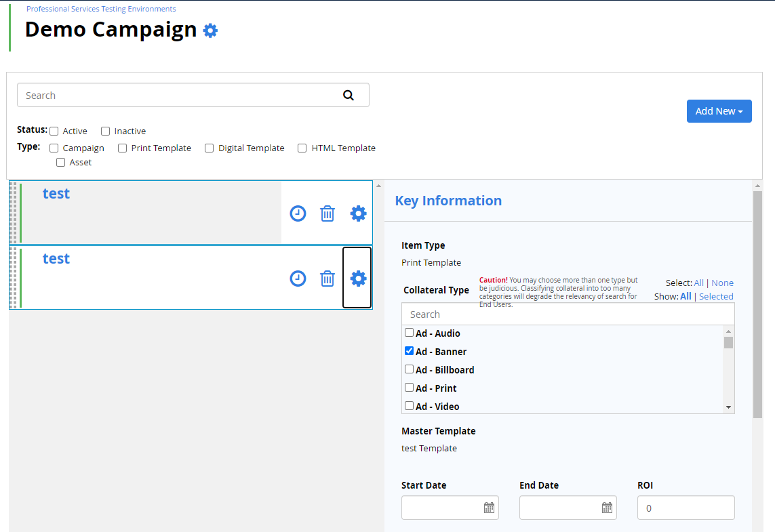Check the Ad - Video collateral type
Screen dimensions: 775x532
(x=410, y=405)
